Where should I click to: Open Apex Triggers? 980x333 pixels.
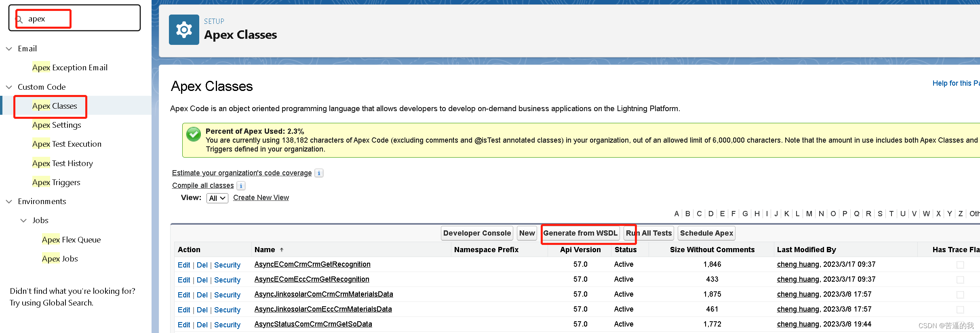click(x=56, y=182)
